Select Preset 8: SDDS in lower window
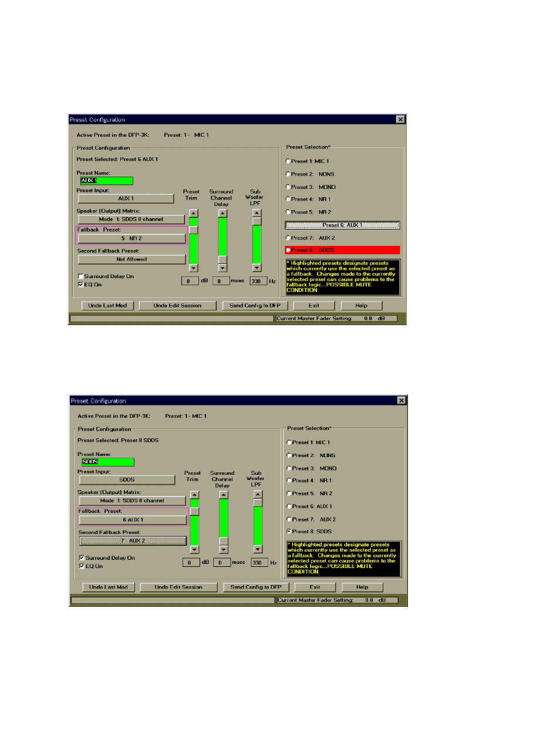560x730 pixels. [x=309, y=532]
